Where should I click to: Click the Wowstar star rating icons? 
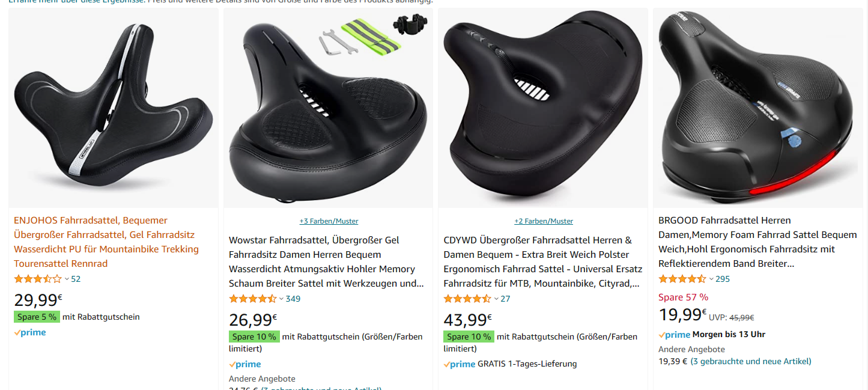253,299
